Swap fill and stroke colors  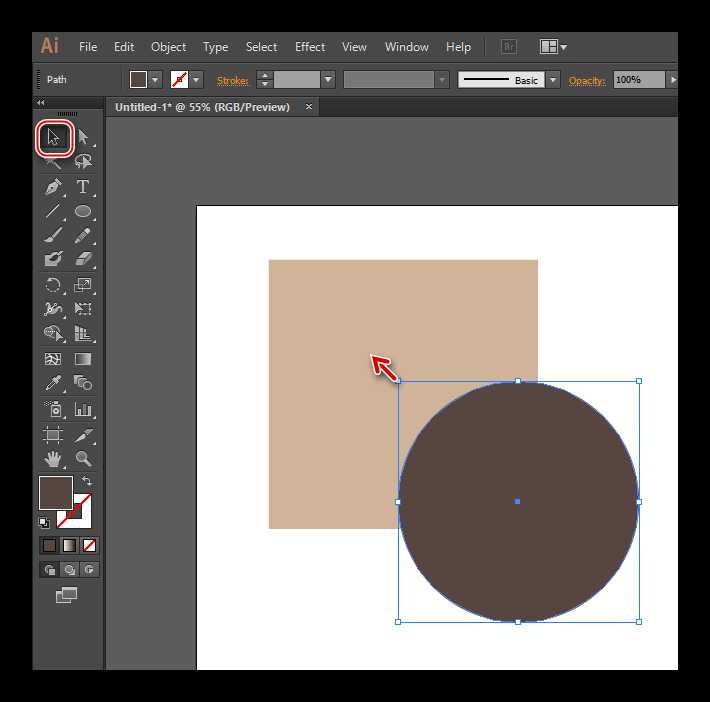86,481
